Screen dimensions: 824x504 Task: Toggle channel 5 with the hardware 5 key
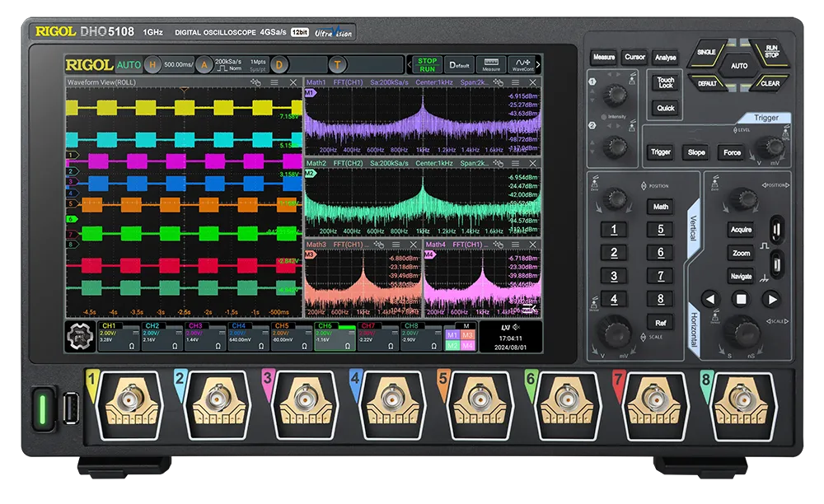point(661,230)
